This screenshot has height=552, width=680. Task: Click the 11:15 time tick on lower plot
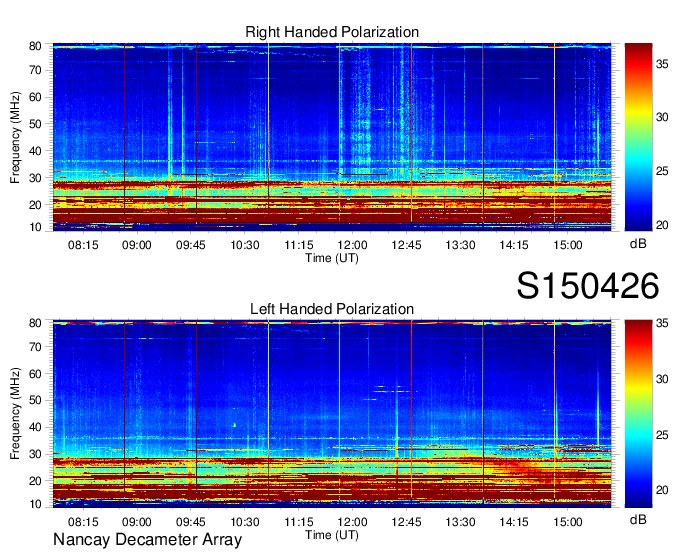click(299, 522)
